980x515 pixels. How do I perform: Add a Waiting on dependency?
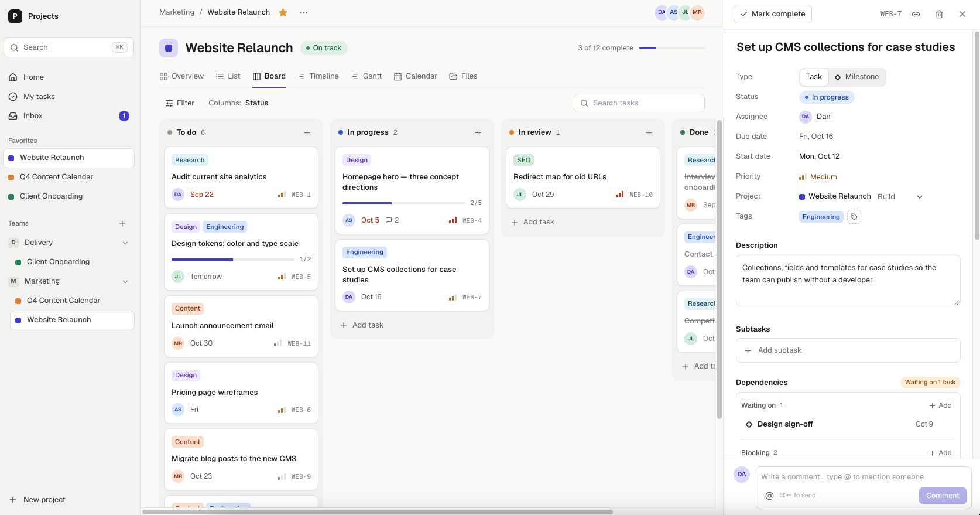940,405
